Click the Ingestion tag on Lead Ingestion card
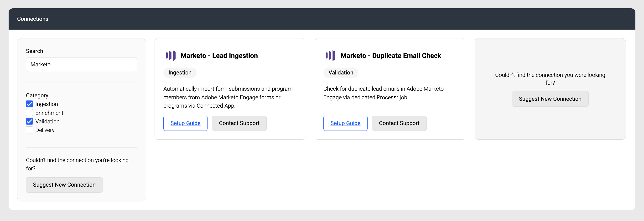 (180, 73)
